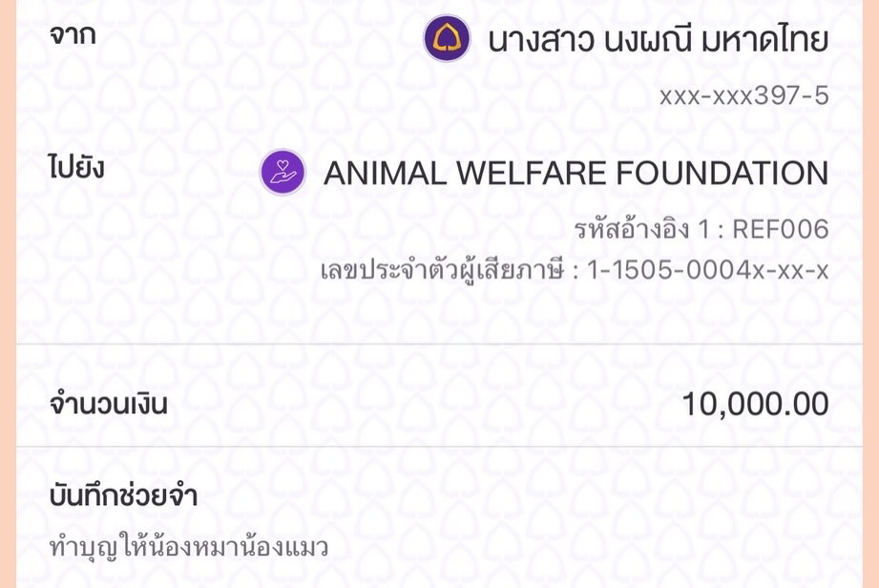Image resolution: width=879 pixels, height=588 pixels.
Task: Click the transfer amount 10,000.00
Action: tap(756, 405)
